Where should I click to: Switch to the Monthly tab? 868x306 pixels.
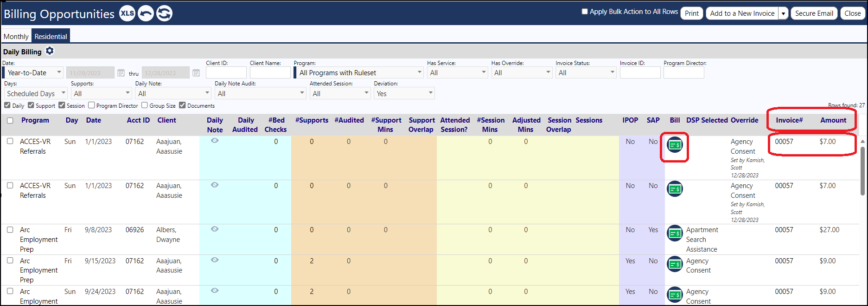coord(16,36)
